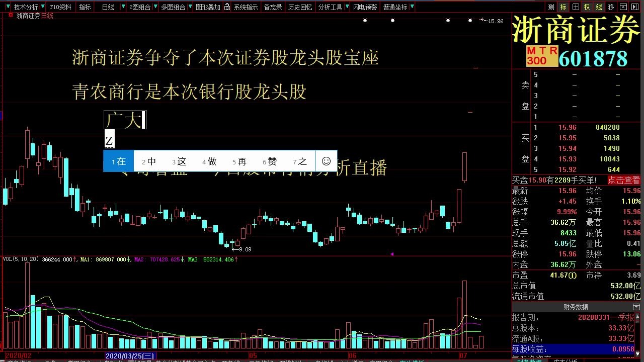
Task: Open the F10资料 page
Action: click(x=60, y=7)
